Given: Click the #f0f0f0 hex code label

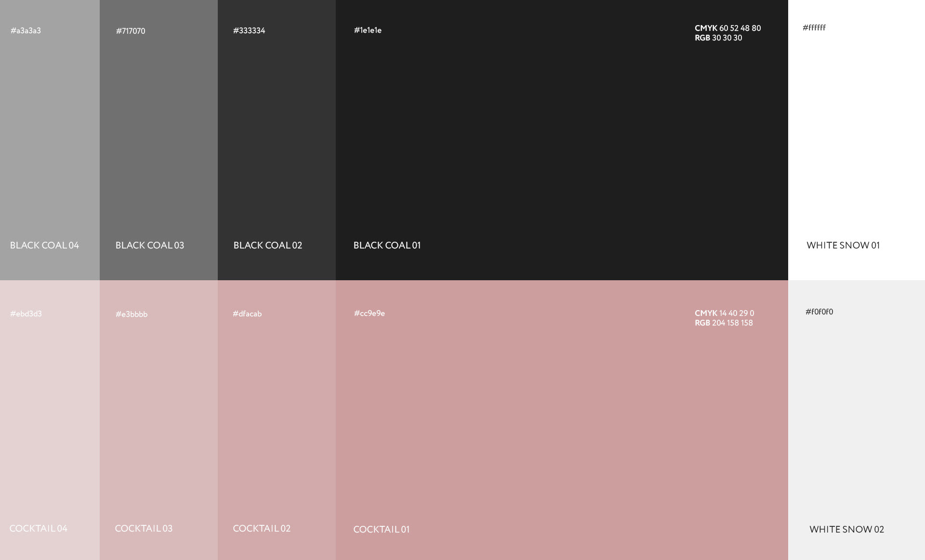Looking at the screenshot, I should point(819,312).
